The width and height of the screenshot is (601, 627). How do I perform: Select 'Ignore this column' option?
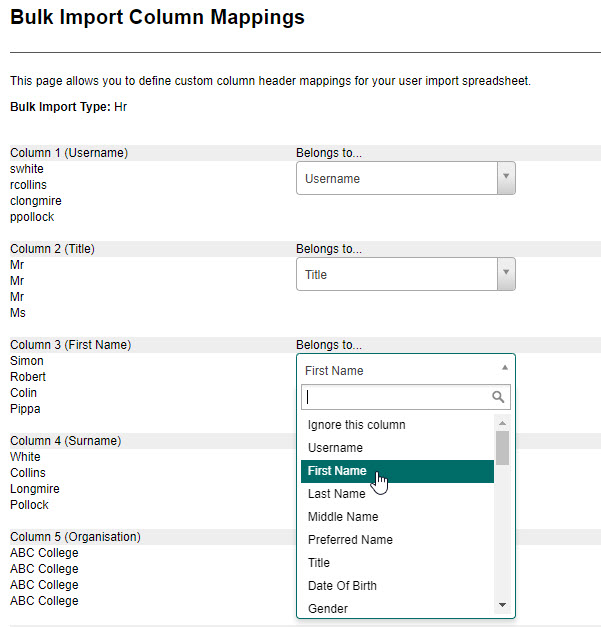click(357, 425)
